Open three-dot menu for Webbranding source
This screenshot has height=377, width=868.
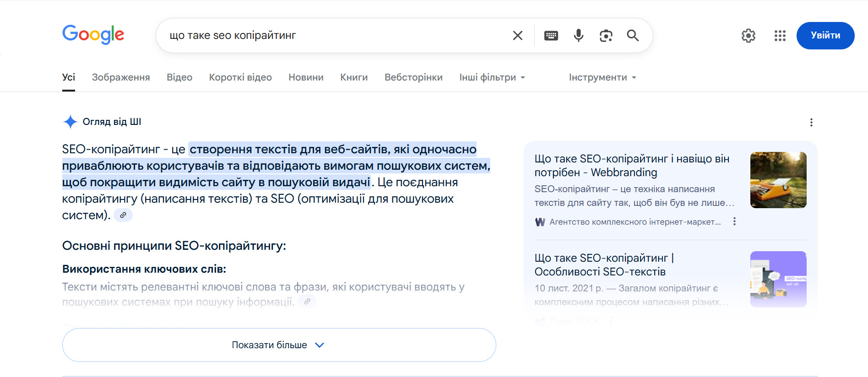[734, 221]
